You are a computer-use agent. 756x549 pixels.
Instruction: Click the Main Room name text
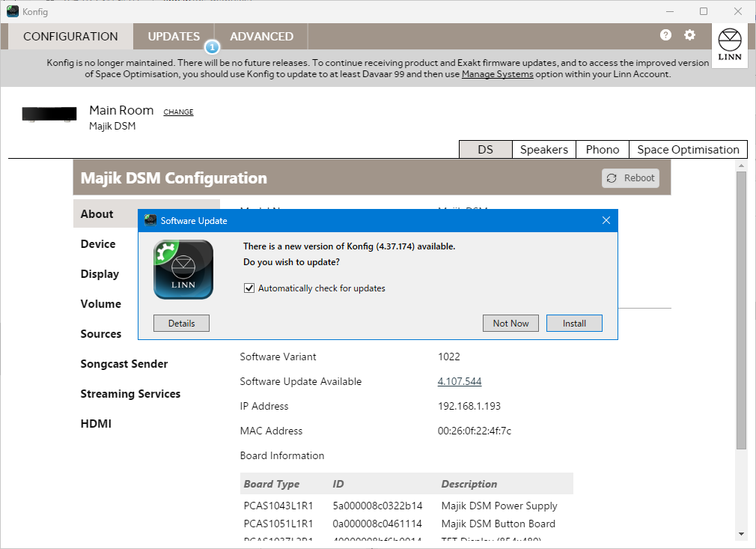coord(121,111)
